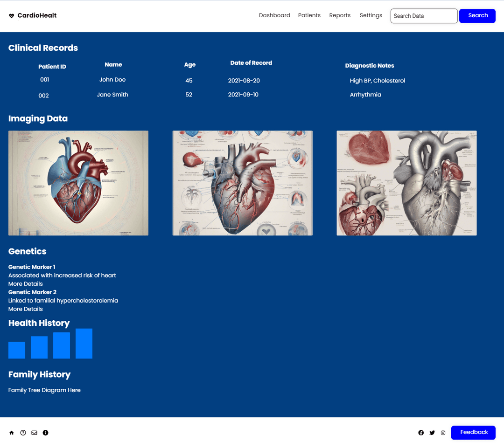Select the Reports menu entry
Viewport: 504px width, 448px height.
coord(340,15)
